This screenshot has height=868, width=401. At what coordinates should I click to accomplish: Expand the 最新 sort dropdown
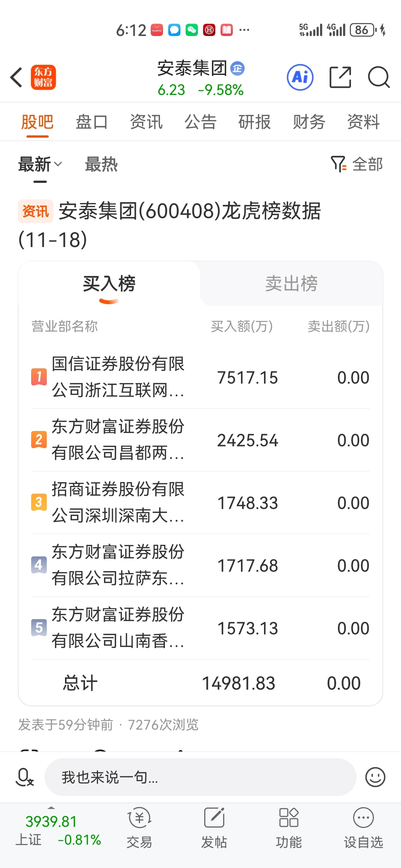40,164
